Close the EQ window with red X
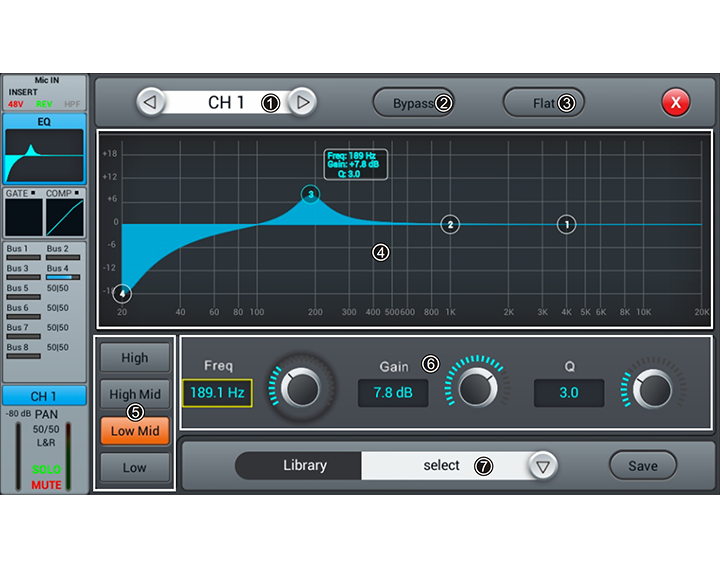This screenshot has width=720, height=567. point(676,102)
